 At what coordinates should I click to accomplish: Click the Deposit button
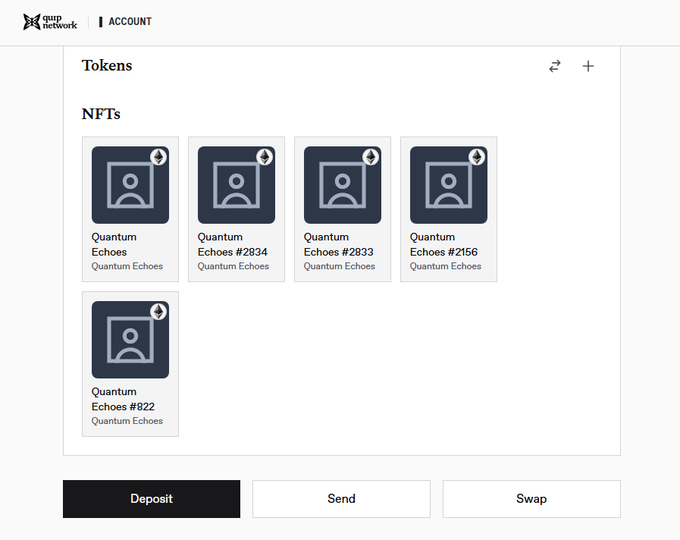click(x=151, y=499)
